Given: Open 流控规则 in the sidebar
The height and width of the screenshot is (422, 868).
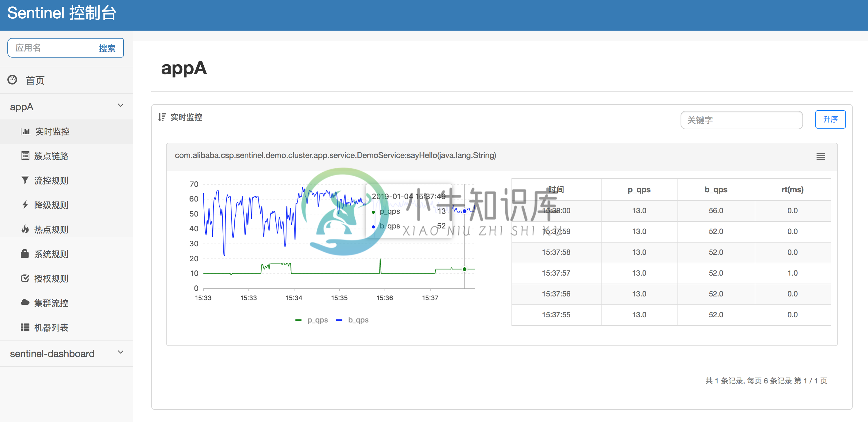Looking at the screenshot, I should tap(66, 180).
